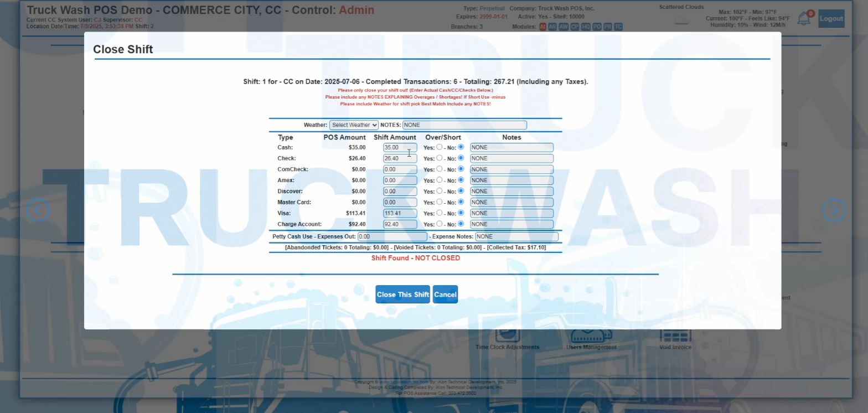
Task: Click the CP module badge
Action: pos(575,27)
